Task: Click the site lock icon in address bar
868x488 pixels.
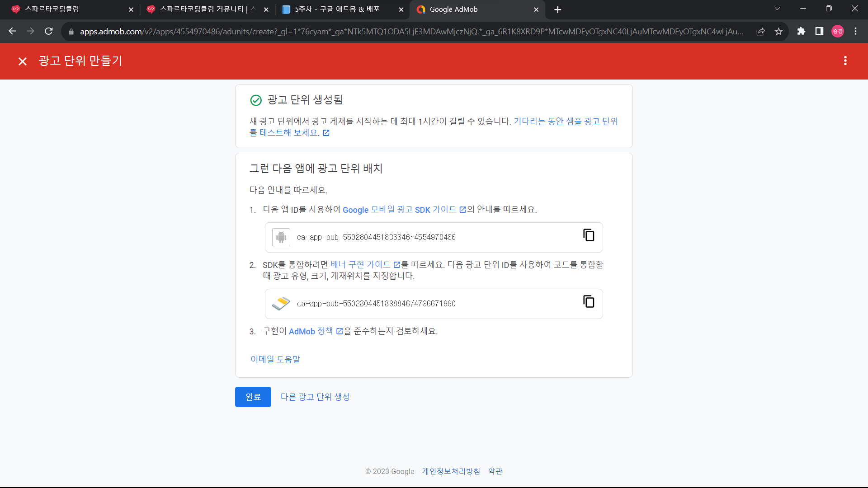Action: [x=71, y=32]
